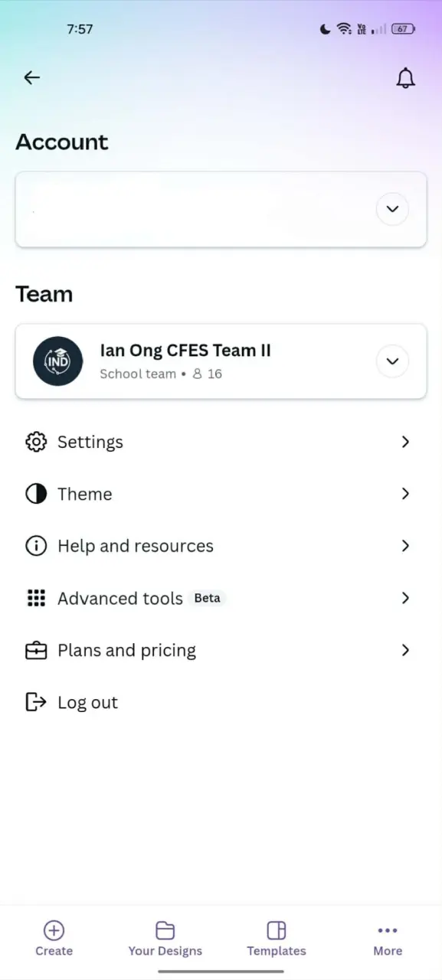442x980 pixels.
Task: Switch to the Templates tab
Action: [x=277, y=939]
